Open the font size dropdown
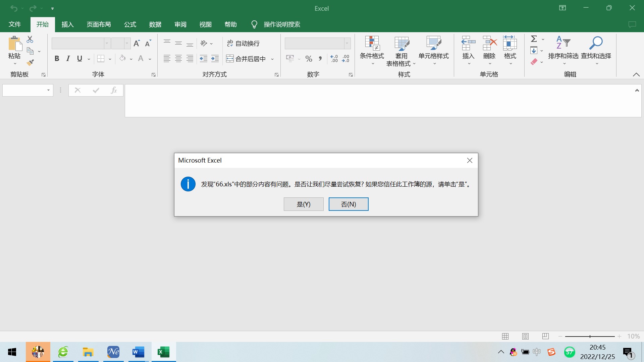The height and width of the screenshot is (362, 644). pos(127,43)
